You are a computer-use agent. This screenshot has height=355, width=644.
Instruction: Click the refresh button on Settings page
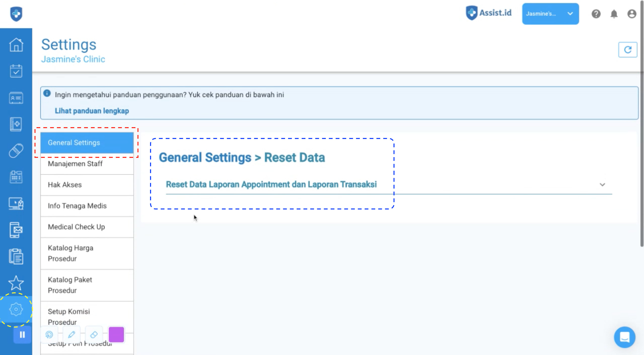tap(627, 50)
